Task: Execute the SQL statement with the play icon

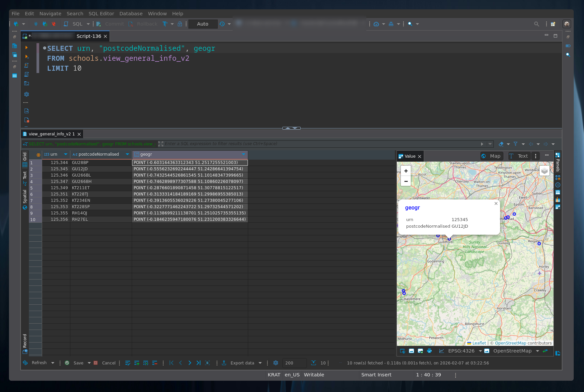Action: [27, 48]
